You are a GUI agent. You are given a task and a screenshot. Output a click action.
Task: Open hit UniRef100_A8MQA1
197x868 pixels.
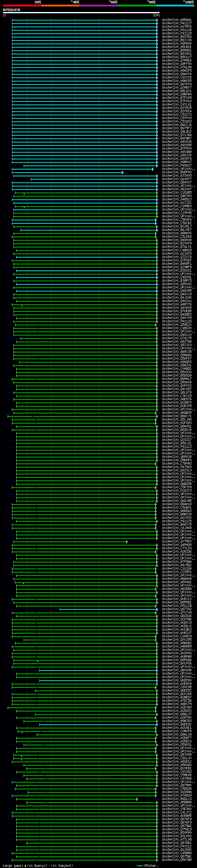pyautogui.click(x=176, y=20)
